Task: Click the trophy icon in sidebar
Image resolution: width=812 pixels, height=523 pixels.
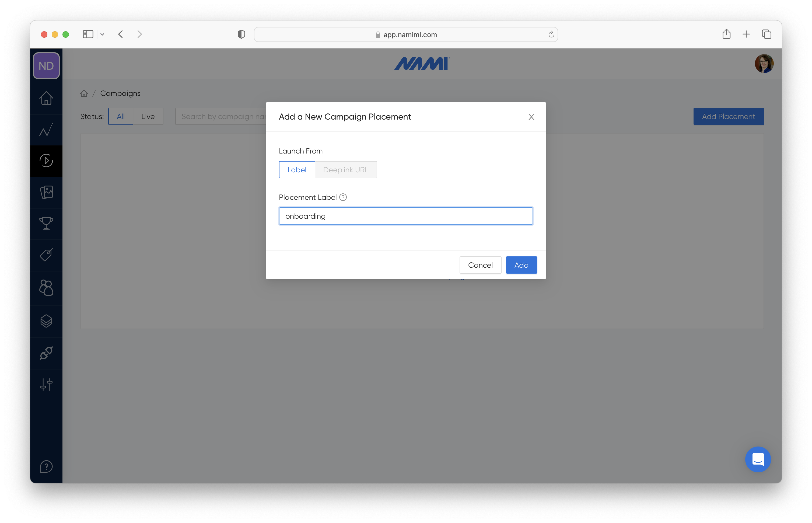Action: [46, 224]
